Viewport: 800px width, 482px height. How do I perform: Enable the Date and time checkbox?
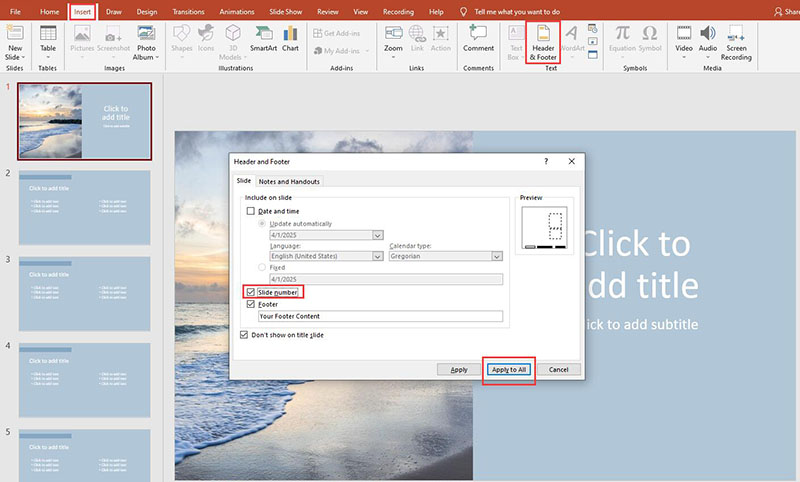click(251, 212)
